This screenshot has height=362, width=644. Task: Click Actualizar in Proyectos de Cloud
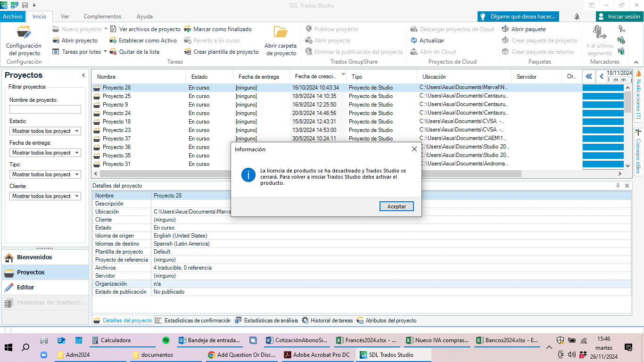coord(427,41)
